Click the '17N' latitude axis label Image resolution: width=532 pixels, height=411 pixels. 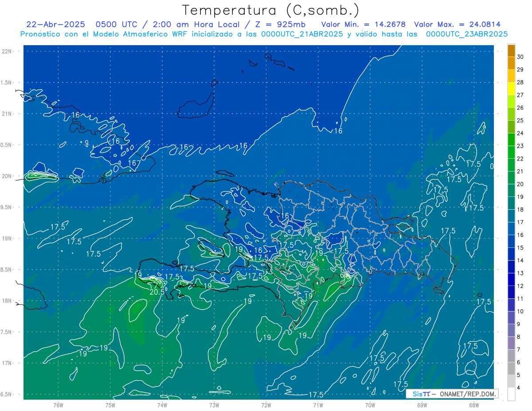click(x=6, y=363)
